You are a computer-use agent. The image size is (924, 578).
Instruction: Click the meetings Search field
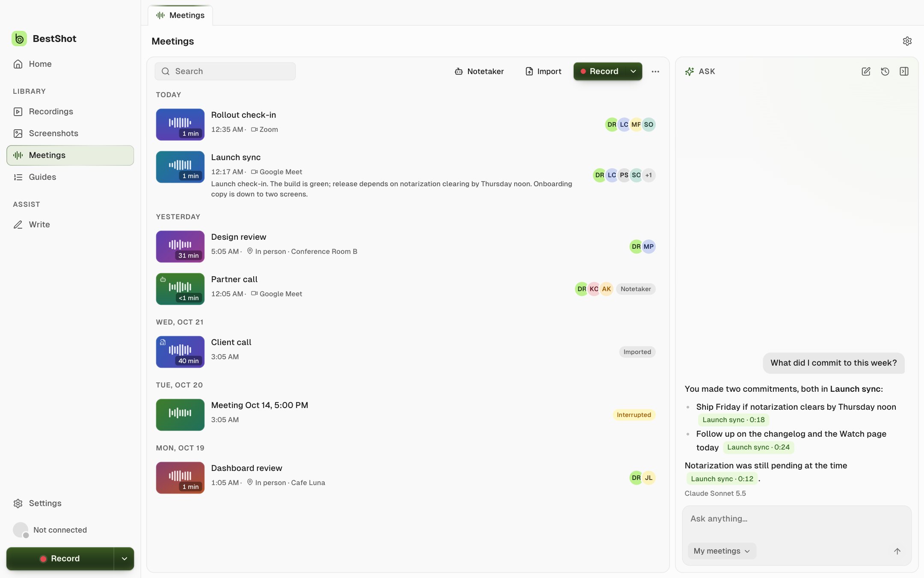[x=225, y=72]
